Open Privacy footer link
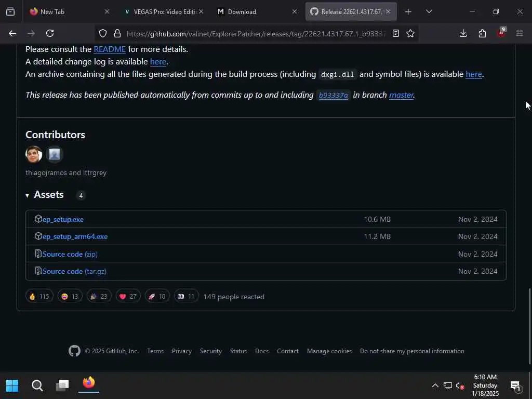 click(x=181, y=351)
